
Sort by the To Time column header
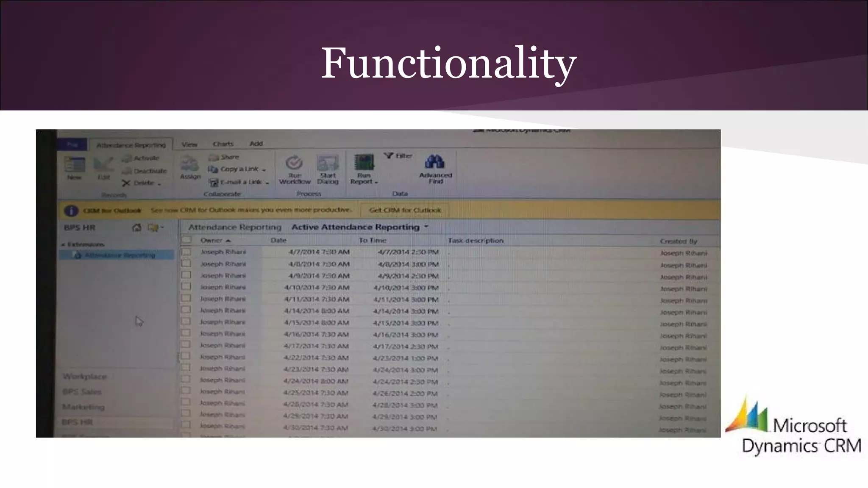tap(373, 240)
